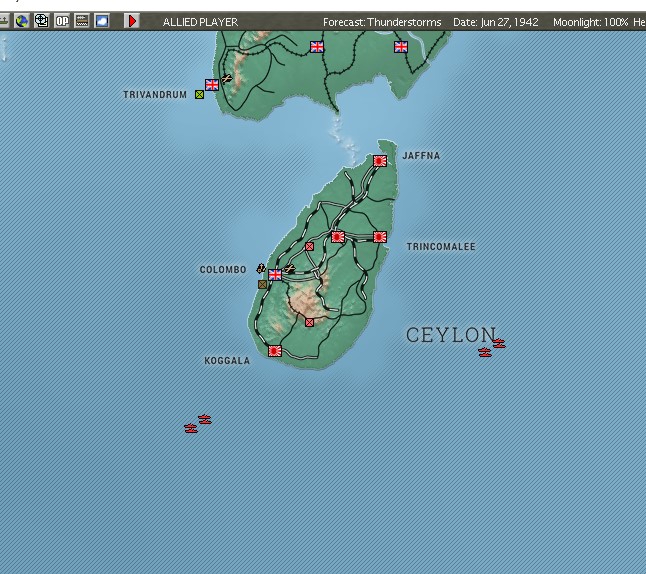Select lower Japanese ship southwest of Koggala

pos(191,429)
